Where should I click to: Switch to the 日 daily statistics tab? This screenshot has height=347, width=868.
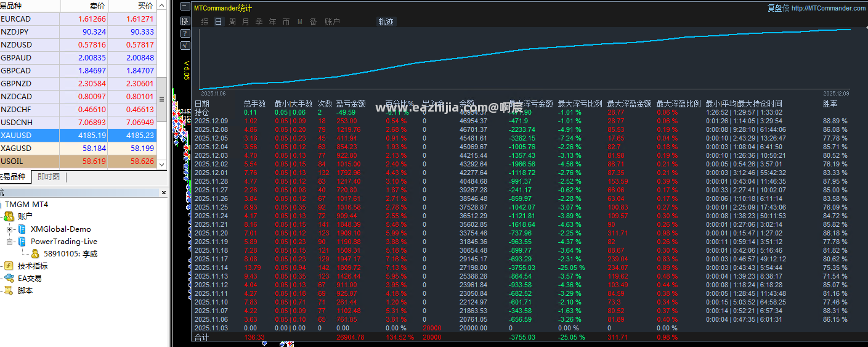click(x=218, y=22)
